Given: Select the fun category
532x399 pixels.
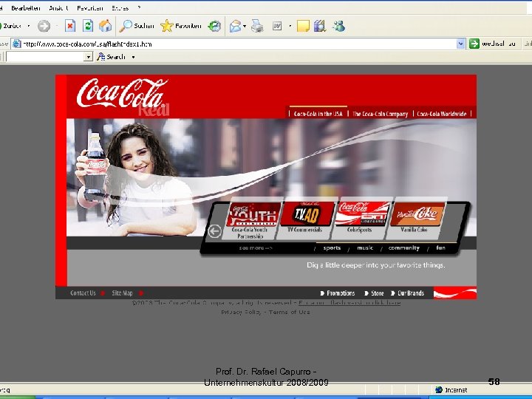Looking at the screenshot, I should tap(440, 248).
